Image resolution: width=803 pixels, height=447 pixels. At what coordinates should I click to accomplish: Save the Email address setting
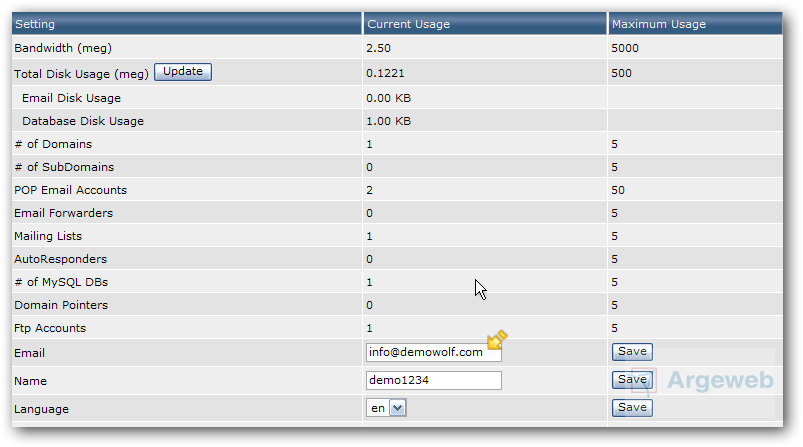coord(632,352)
